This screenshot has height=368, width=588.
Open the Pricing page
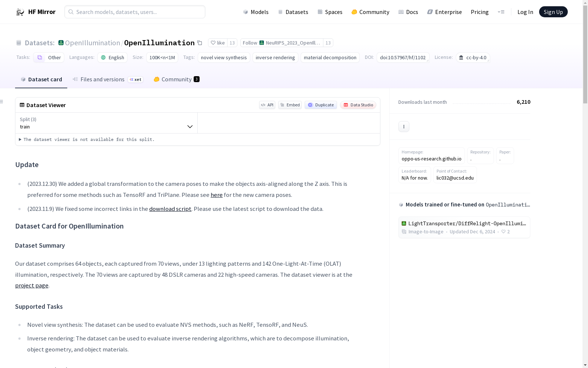(x=480, y=12)
